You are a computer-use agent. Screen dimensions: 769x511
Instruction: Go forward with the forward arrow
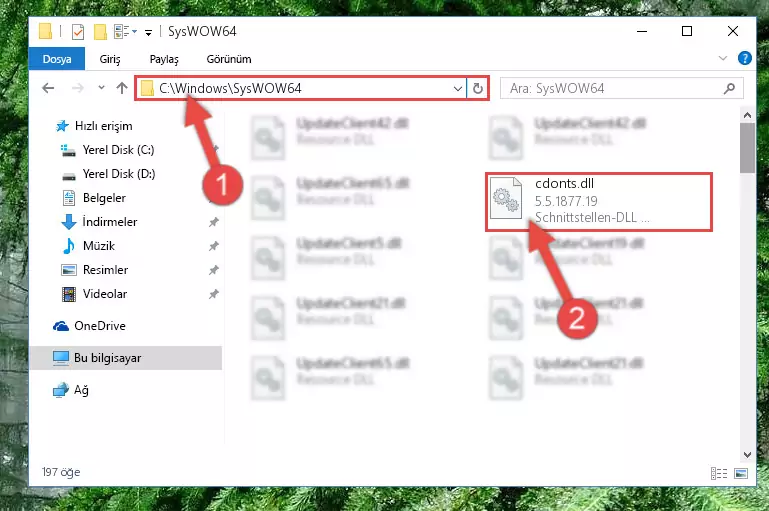pyautogui.click(x=77, y=88)
